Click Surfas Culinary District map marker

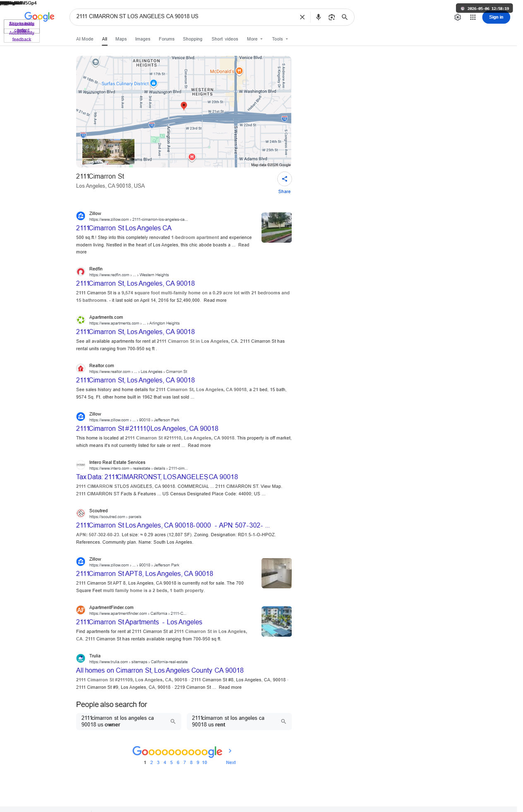coord(154,83)
